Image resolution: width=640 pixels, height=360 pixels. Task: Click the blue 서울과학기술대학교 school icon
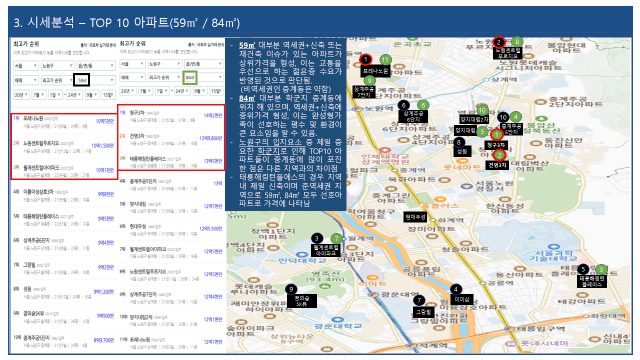[x=553, y=246]
